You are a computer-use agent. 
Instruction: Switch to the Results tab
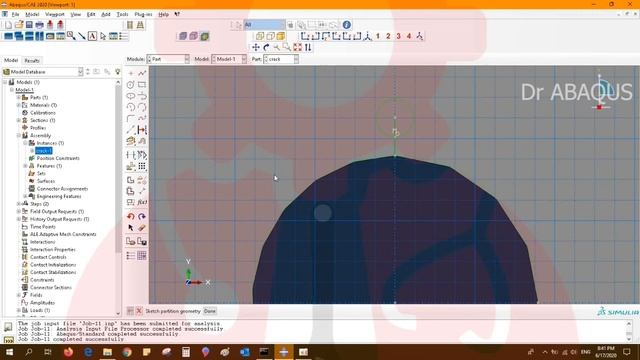[x=32, y=60]
